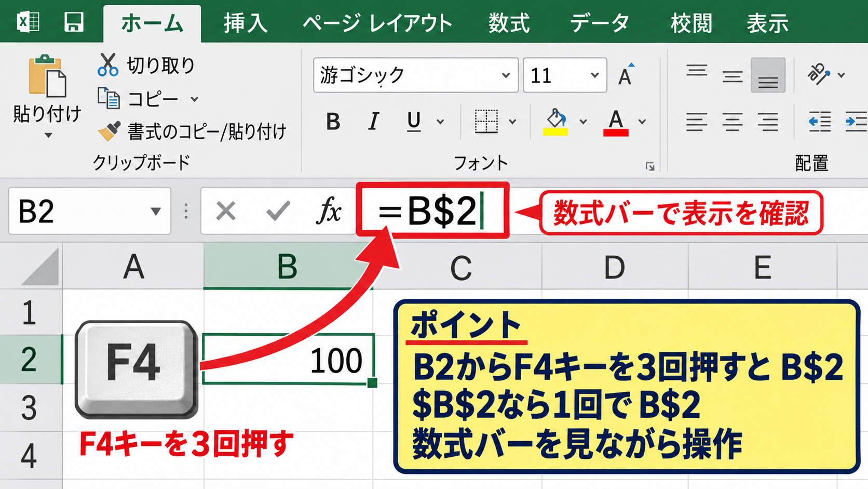
Task: Decrease indent in alignment group
Action: click(820, 122)
